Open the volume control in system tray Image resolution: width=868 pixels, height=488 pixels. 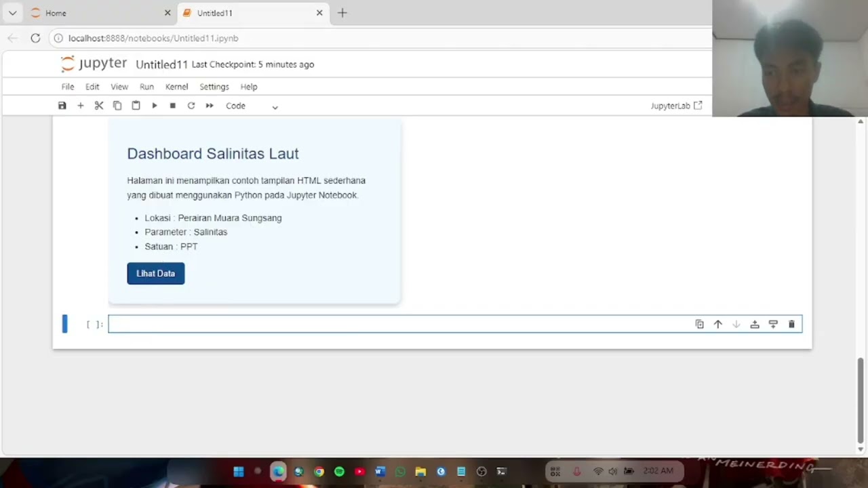click(x=612, y=472)
